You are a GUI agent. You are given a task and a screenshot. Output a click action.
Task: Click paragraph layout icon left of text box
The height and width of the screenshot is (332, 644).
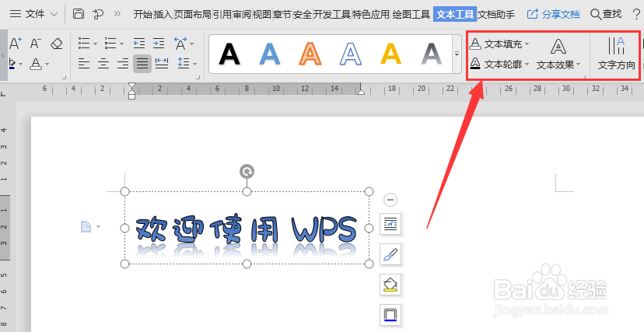pyautogui.click(x=86, y=226)
